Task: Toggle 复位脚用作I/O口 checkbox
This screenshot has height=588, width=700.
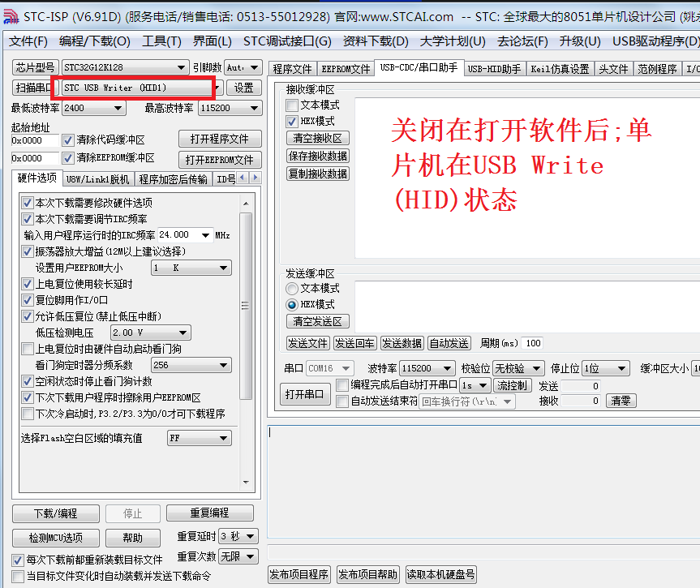Action: click(28, 300)
